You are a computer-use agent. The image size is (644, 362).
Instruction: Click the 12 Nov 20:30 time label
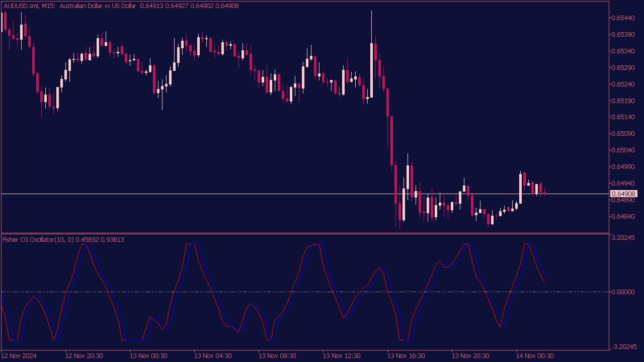[x=84, y=355]
